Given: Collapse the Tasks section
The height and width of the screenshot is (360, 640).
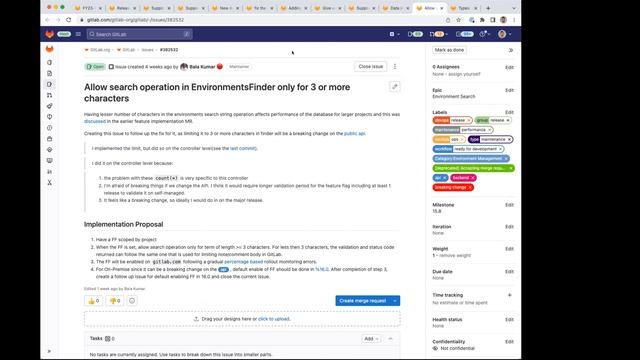Looking at the screenshot, I should pos(390,339).
